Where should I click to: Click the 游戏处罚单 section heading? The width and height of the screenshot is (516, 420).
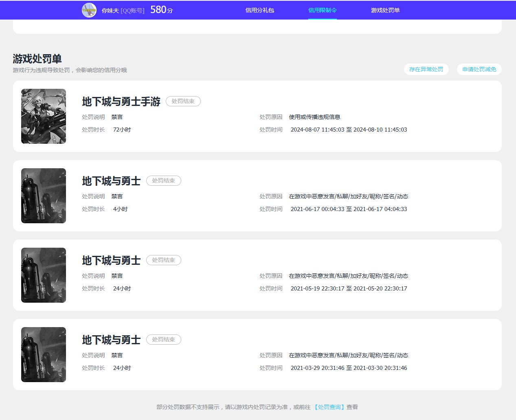coord(37,59)
